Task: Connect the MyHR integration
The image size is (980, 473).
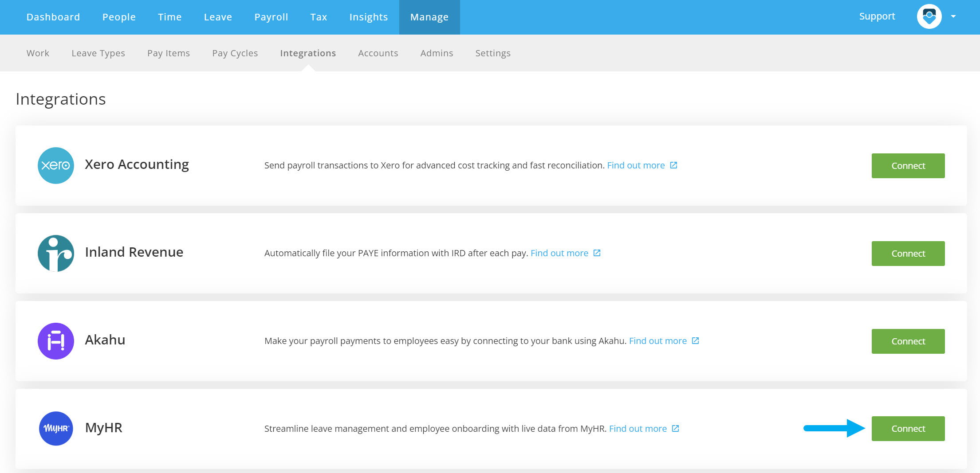Action: coord(908,429)
